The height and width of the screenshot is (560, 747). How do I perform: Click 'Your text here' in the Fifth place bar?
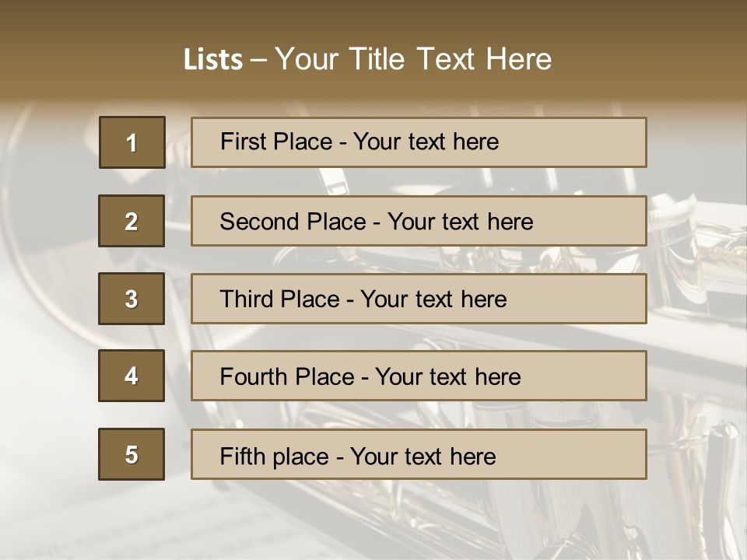click(x=423, y=456)
